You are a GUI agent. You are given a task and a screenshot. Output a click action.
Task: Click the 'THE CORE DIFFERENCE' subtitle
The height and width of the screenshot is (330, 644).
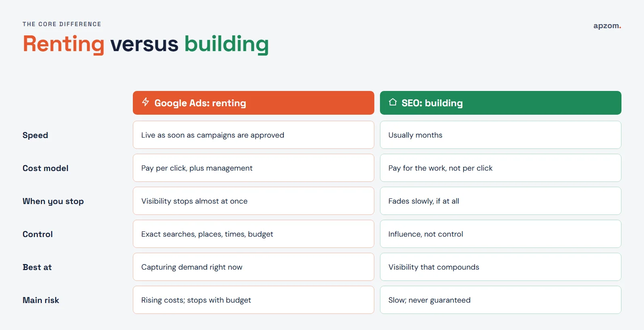pos(62,24)
